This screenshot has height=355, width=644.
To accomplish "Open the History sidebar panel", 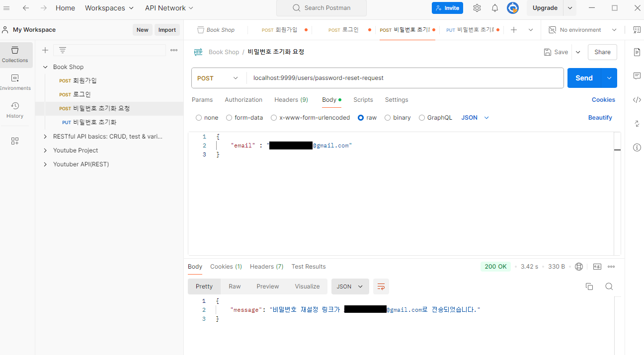I will click(x=15, y=110).
